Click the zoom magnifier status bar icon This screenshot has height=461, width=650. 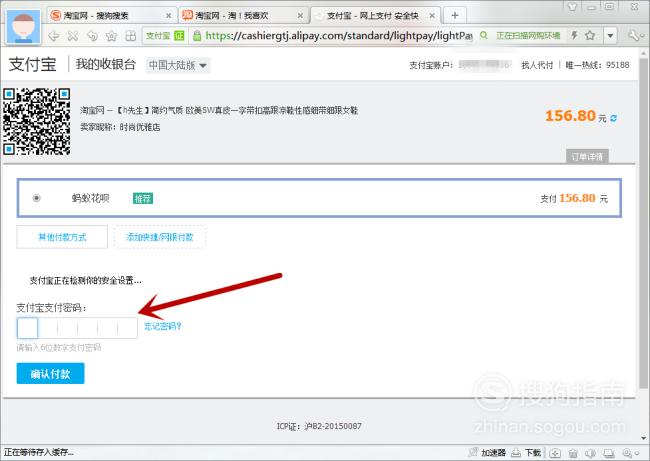pos(626,453)
